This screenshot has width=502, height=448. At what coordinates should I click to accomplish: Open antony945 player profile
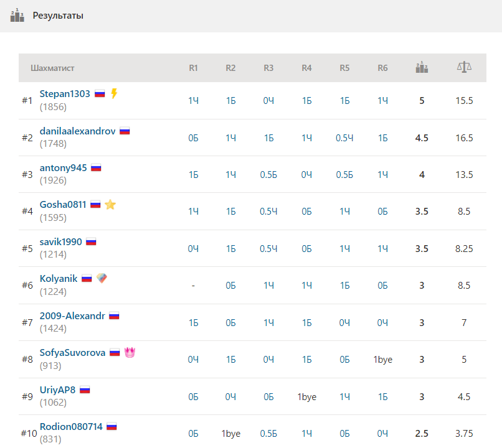(x=63, y=167)
